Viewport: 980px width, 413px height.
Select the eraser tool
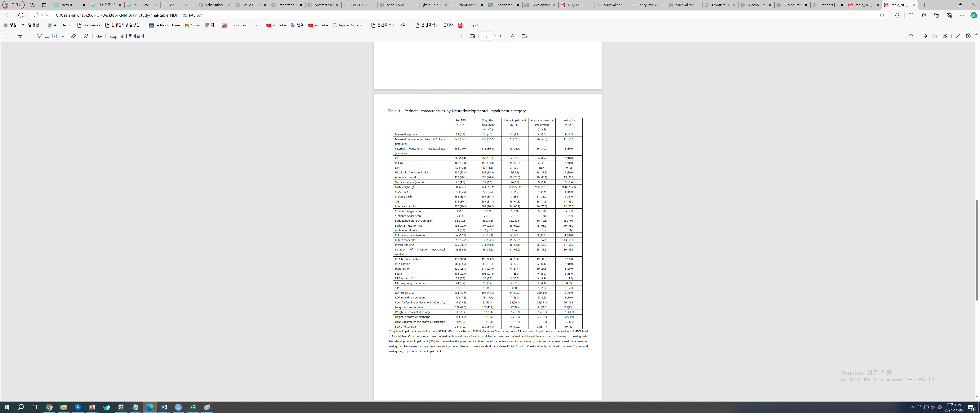coord(73,36)
